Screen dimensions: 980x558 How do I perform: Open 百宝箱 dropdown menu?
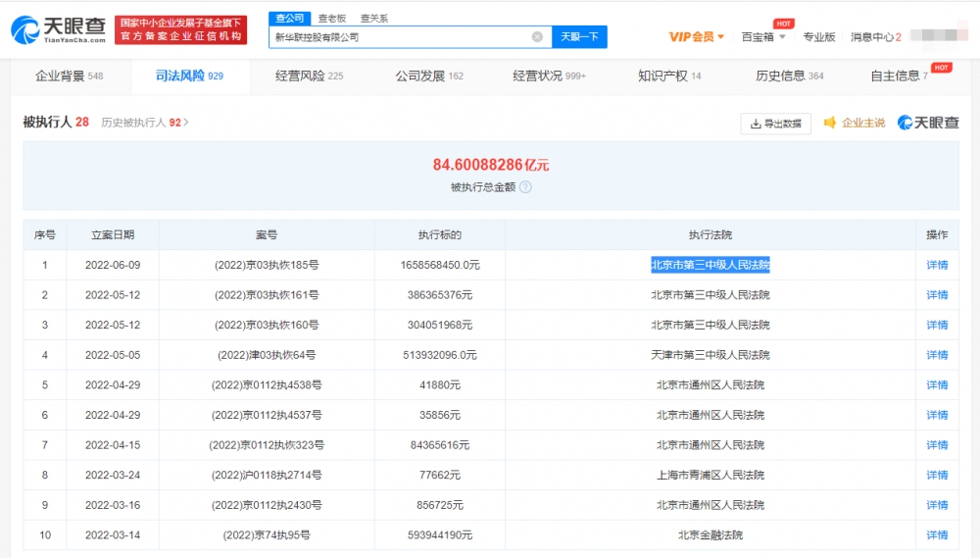763,37
